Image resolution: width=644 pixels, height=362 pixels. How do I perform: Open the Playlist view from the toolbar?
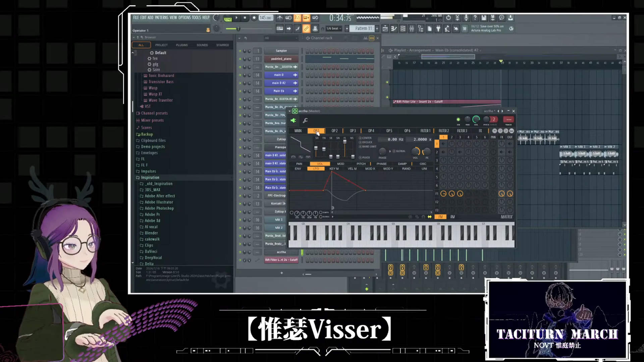tap(385, 29)
